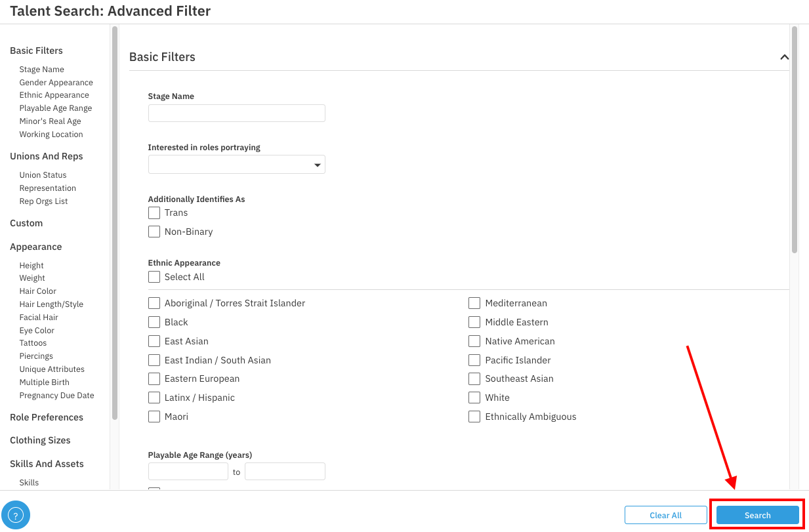Toggle the Latinx / Hispanic checkbox

tap(154, 398)
